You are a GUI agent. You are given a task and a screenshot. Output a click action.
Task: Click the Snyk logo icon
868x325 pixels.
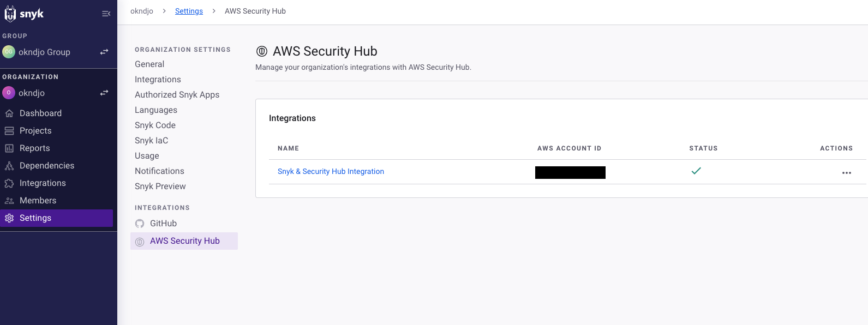point(10,14)
